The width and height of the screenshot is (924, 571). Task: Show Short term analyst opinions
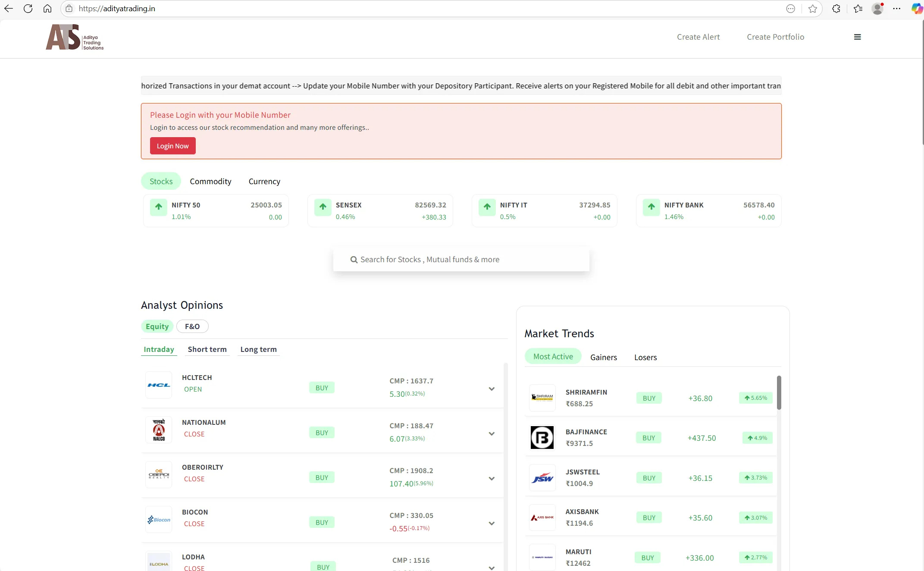[x=207, y=349]
